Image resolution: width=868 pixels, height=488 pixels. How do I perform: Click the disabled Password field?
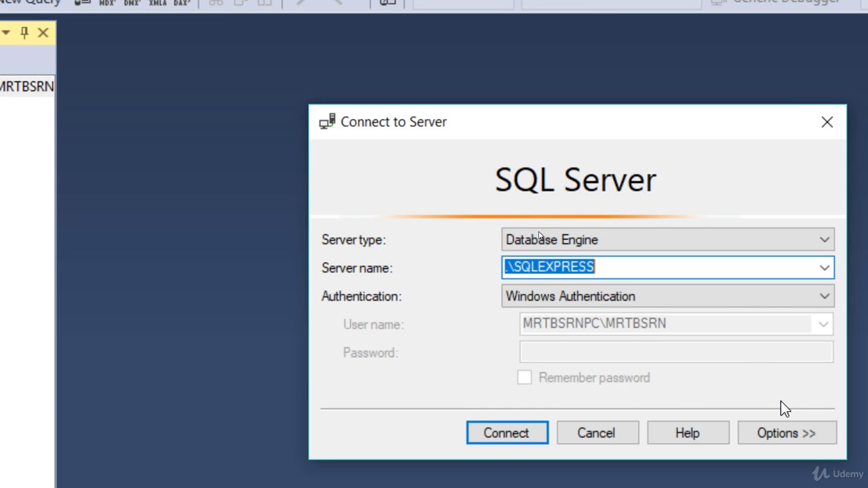pyautogui.click(x=676, y=352)
